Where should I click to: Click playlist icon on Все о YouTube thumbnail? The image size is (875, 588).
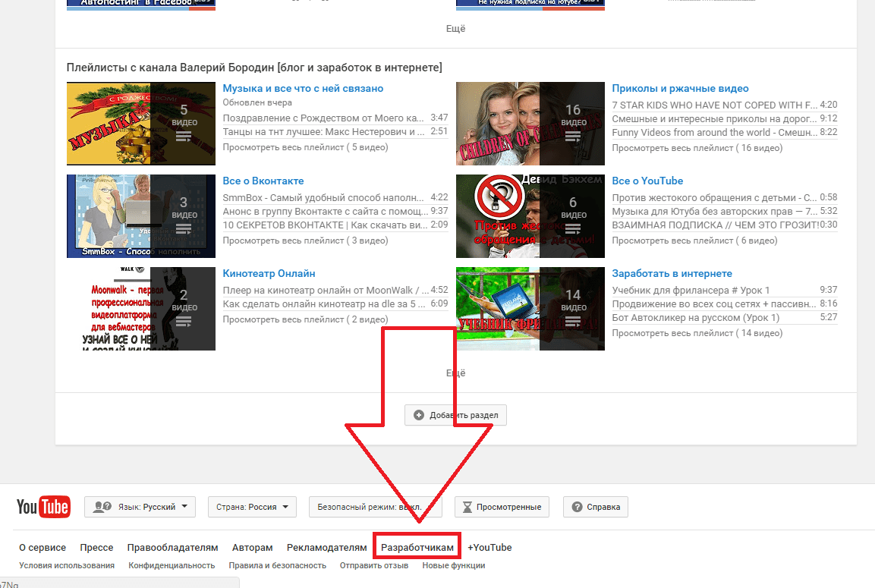573,229
